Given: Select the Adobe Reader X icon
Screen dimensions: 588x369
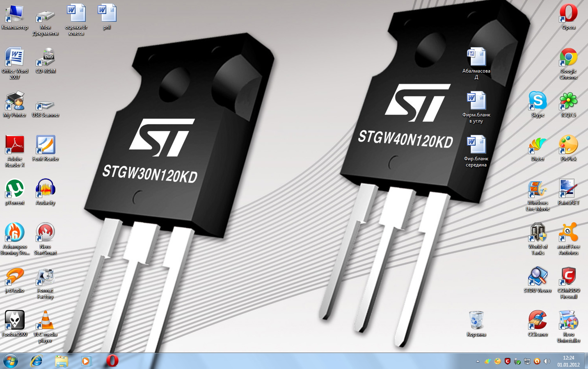Looking at the screenshot, I should pos(15,145).
